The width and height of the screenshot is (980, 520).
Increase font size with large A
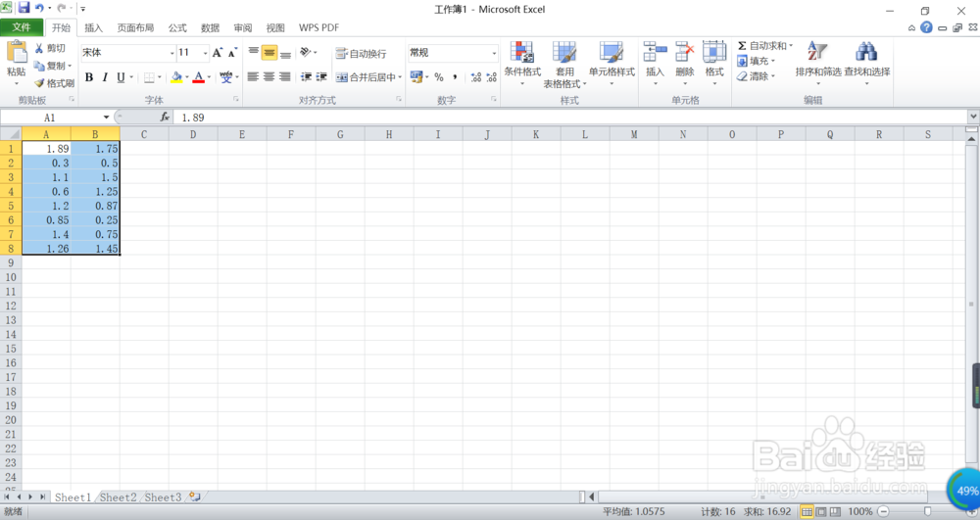tap(217, 53)
